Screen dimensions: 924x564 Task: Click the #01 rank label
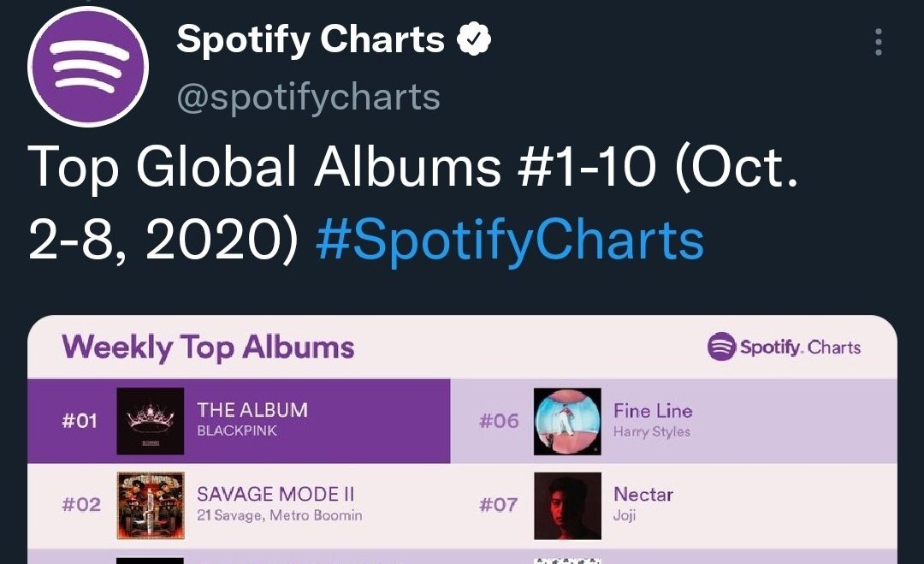tap(79, 421)
